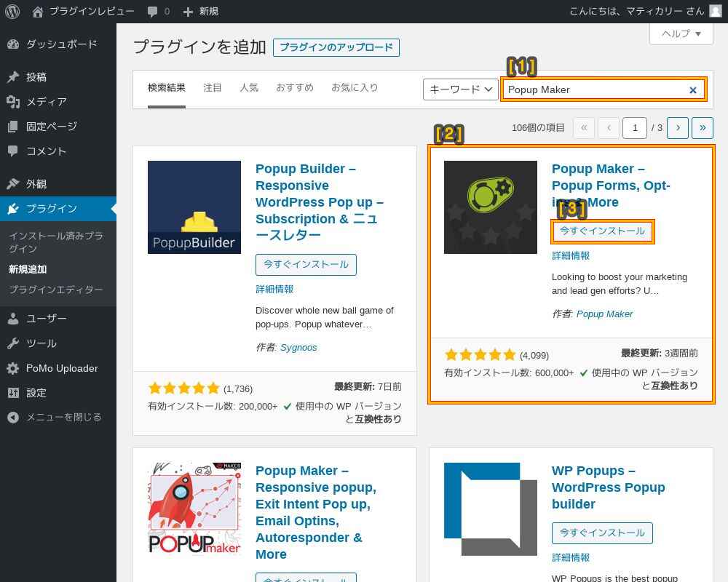
Task: Open プラグインエディター submenu item
Action: (56, 290)
